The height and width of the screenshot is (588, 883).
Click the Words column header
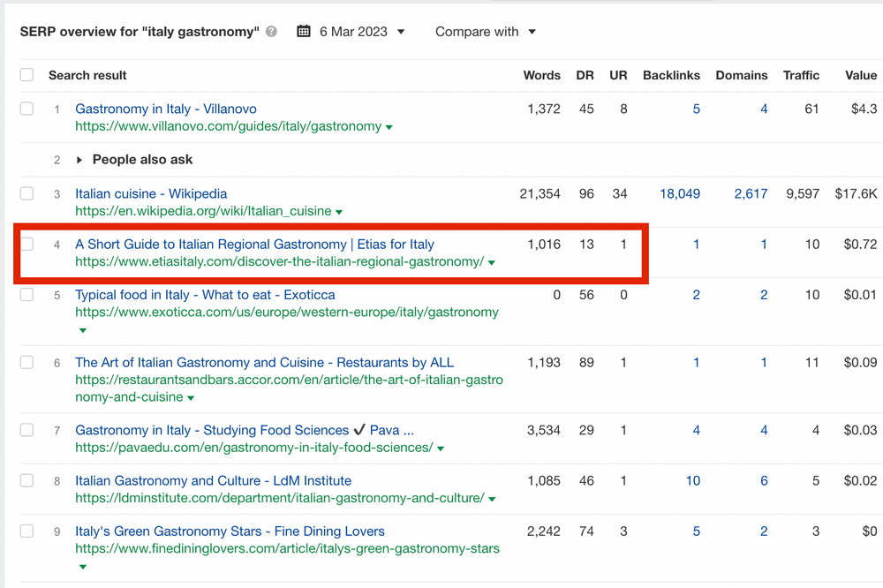point(542,75)
